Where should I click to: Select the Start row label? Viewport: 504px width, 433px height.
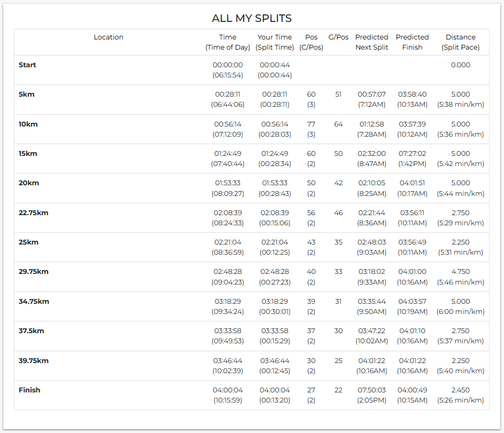[x=27, y=65]
